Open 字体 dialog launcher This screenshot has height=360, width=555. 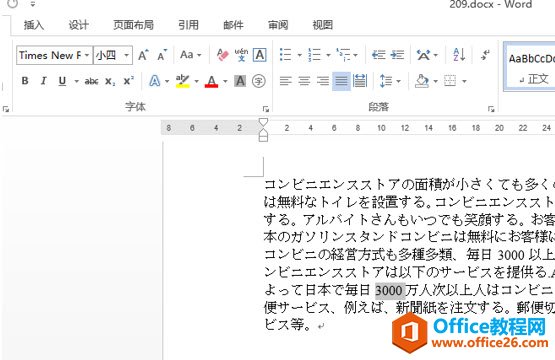coord(266,109)
